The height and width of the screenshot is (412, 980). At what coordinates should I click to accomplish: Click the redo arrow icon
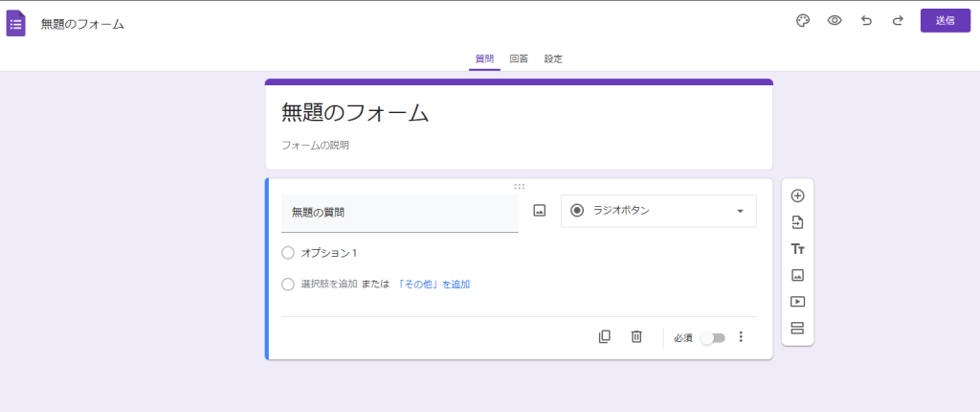pos(898,20)
